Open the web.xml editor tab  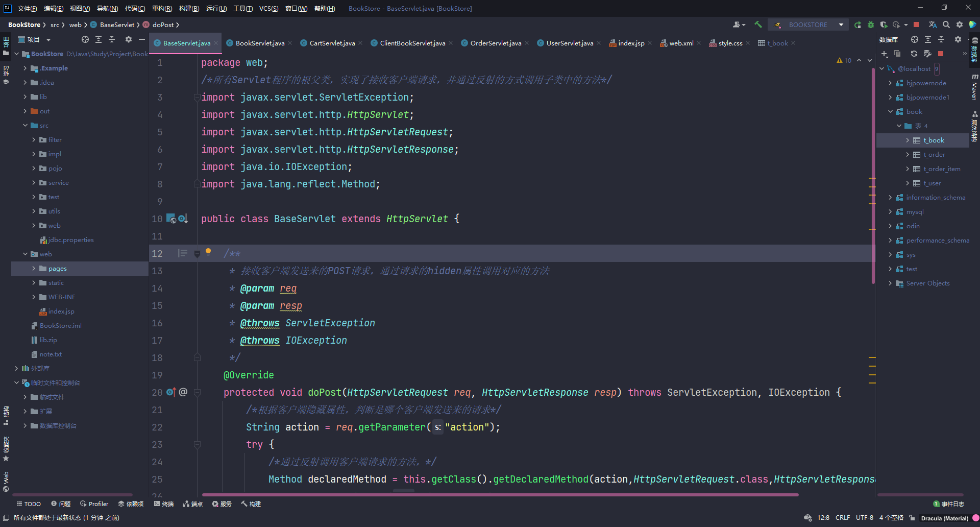point(681,43)
